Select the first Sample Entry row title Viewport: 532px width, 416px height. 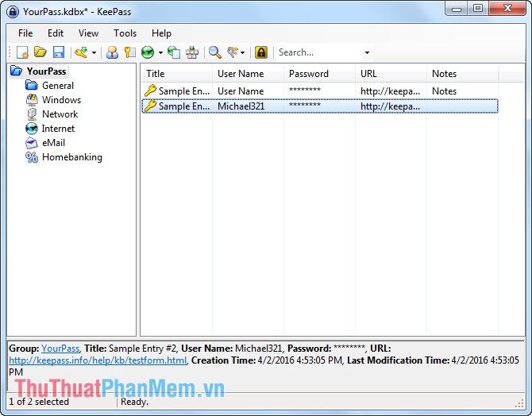[x=184, y=91]
